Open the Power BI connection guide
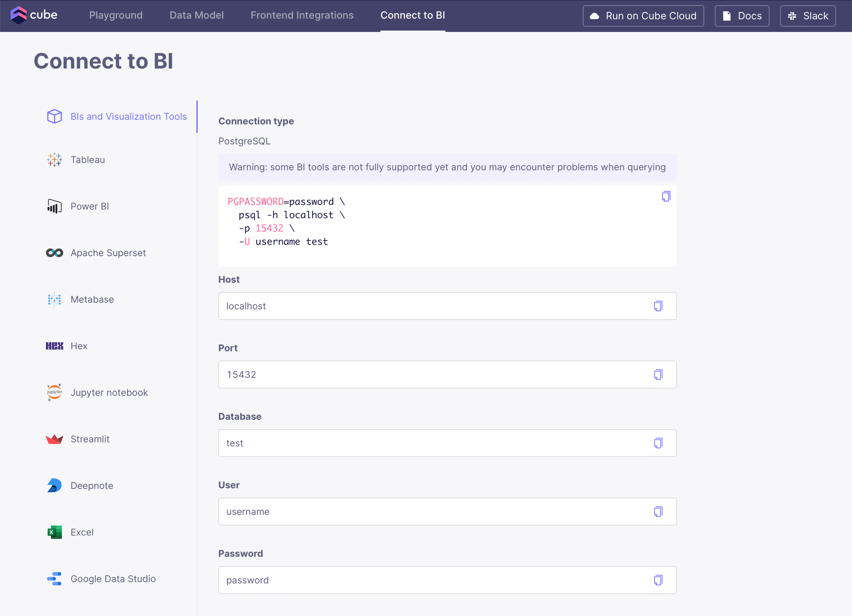The width and height of the screenshot is (852, 616). [90, 206]
